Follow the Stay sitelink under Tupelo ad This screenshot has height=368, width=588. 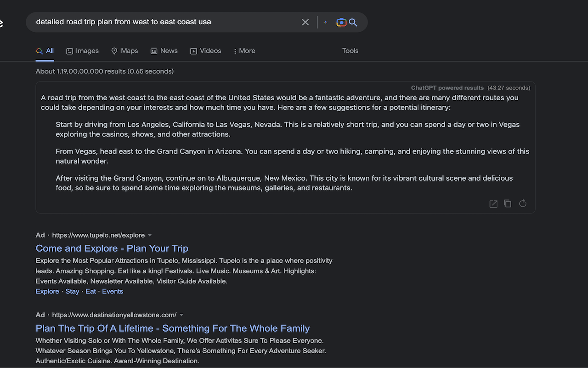[72, 292]
